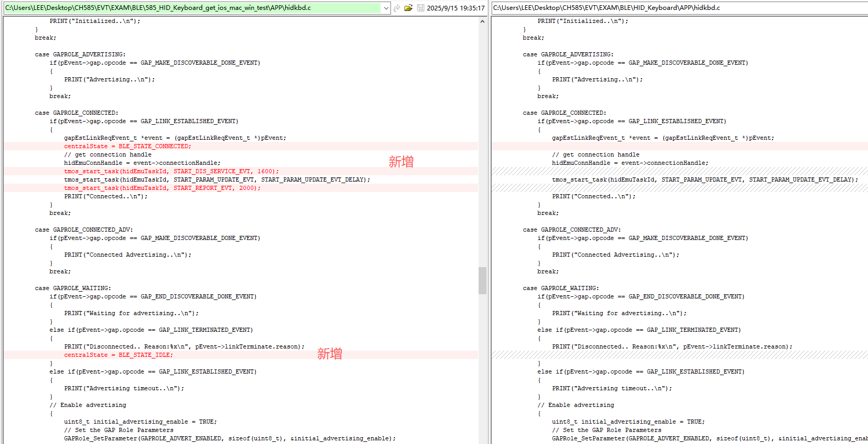Click START_PARAM_UPDATE_EVT line in left pane
Image resolution: width=868 pixels, height=444 pixels.
click(217, 179)
